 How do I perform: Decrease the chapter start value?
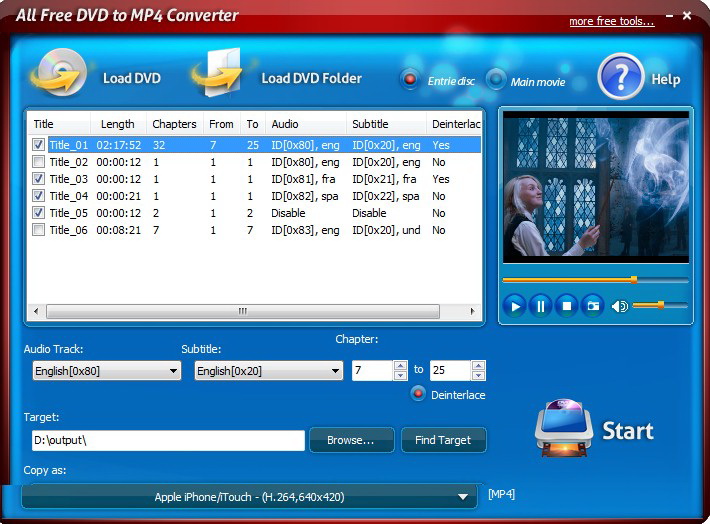pos(400,375)
